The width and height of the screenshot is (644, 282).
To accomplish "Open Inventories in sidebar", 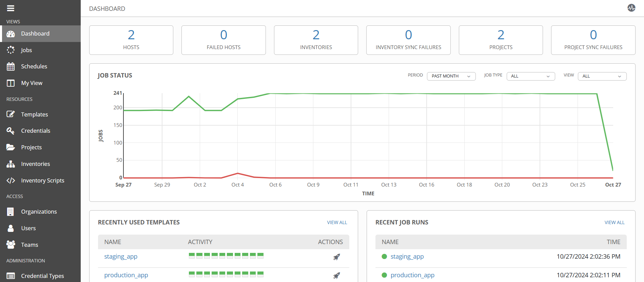I will [x=40, y=164].
